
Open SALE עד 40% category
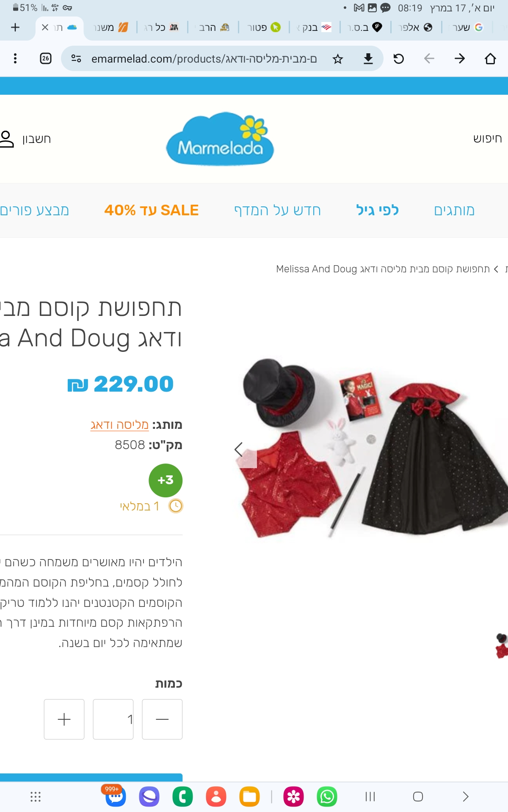coord(152,210)
